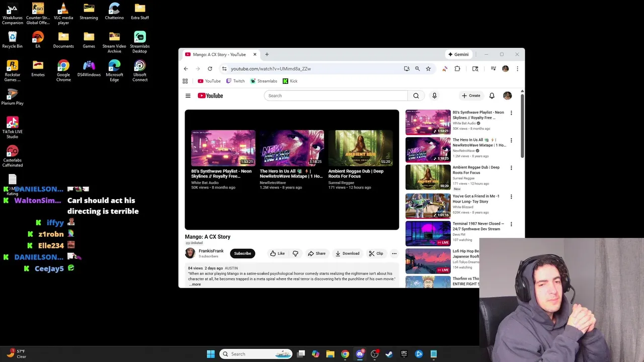This screenshot has width=644, height=362.
Task: Open the FrankisFrank channel link
Action: point(211,251)
